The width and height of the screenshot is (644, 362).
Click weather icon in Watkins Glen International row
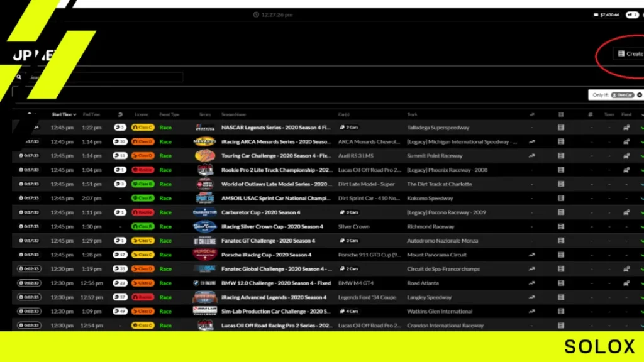coord(532,312)
